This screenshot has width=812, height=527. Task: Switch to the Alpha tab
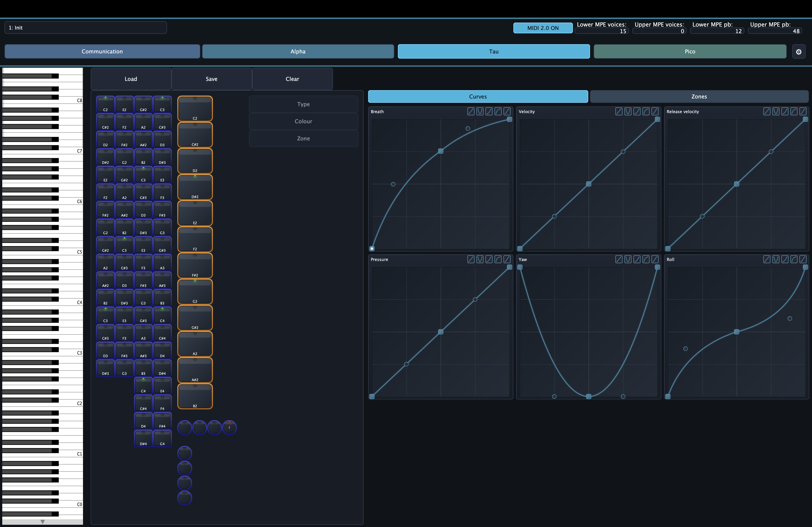pyautogui.click(x=298, y=51)
